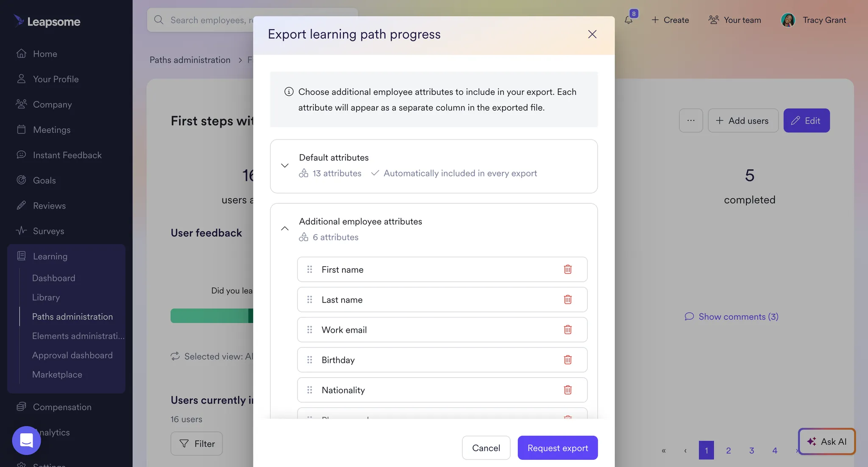Screen dimensions: 868x467
Task: Open Paths administration in sidebar
Action: (x=72, y=317)
